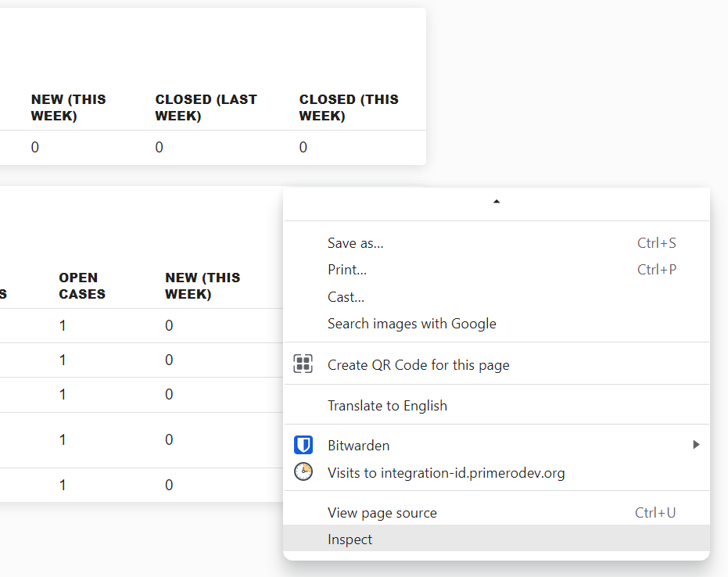This screenshot has height=577, width=728.
Task: Click the Bitwarden shield icon
Action: point(303,445)
